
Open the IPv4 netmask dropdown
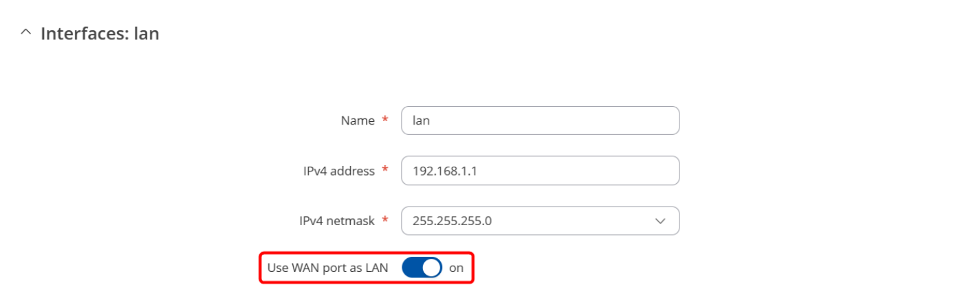coord(540,221)
